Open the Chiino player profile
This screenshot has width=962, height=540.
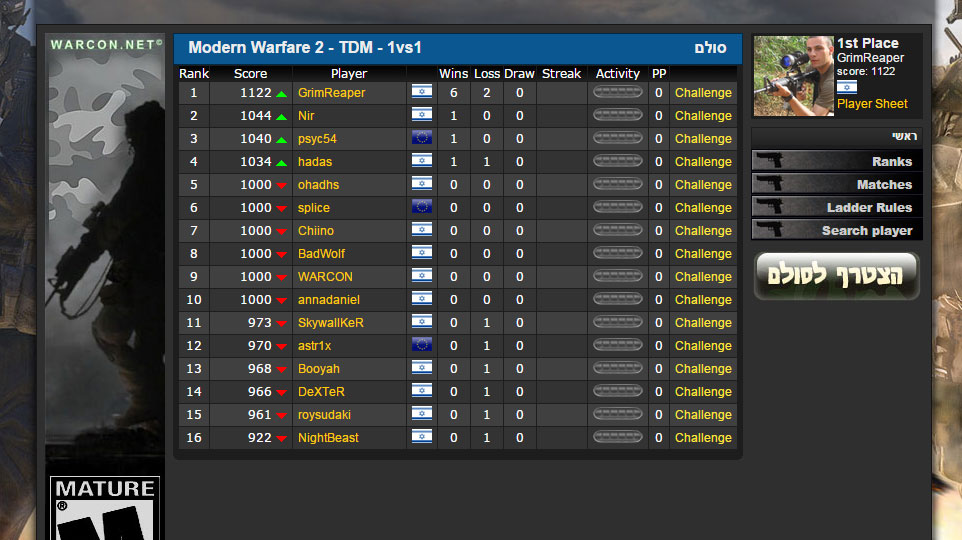(315, 231)
